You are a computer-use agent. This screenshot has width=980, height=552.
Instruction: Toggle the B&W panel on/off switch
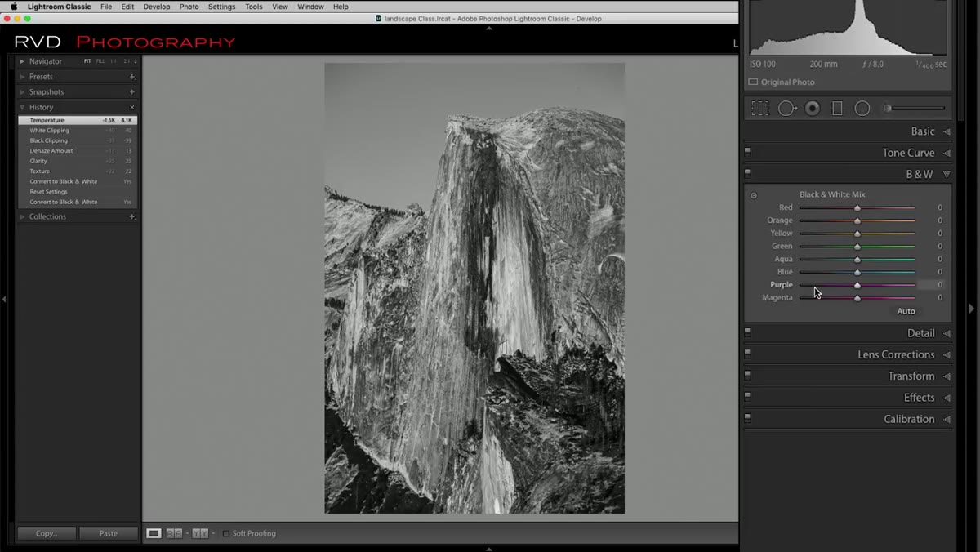(747, 174)
